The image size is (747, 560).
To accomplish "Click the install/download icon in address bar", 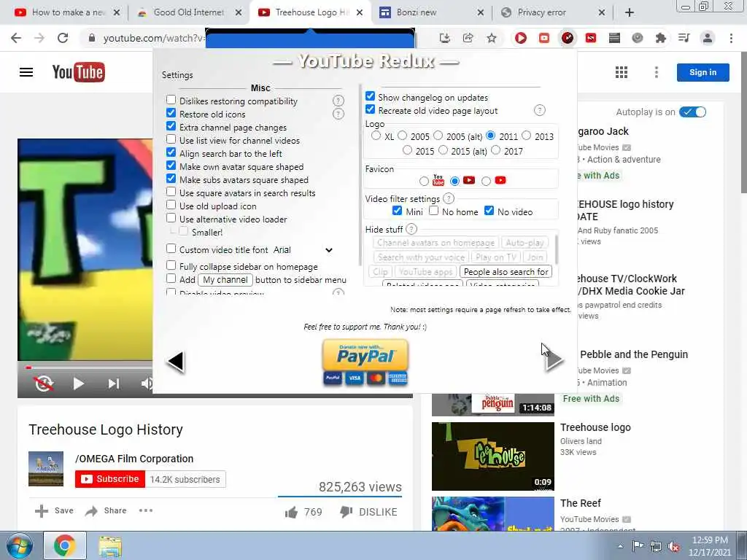I will (x=444, y=38).
